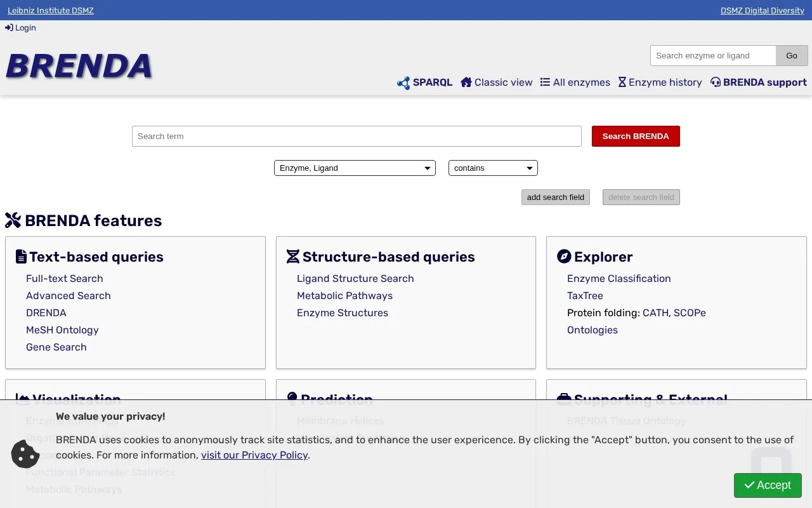Open Metabolic Pathways under Structure-based queries
Viewport: 812px width, 508px height.
pos(344,295)
